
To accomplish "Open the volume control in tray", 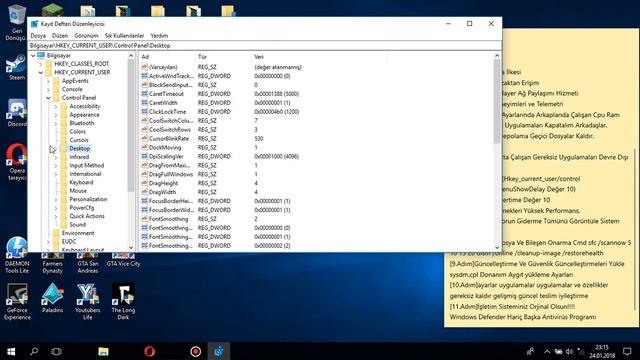I will pyautogui.click(x=569, y=351).
